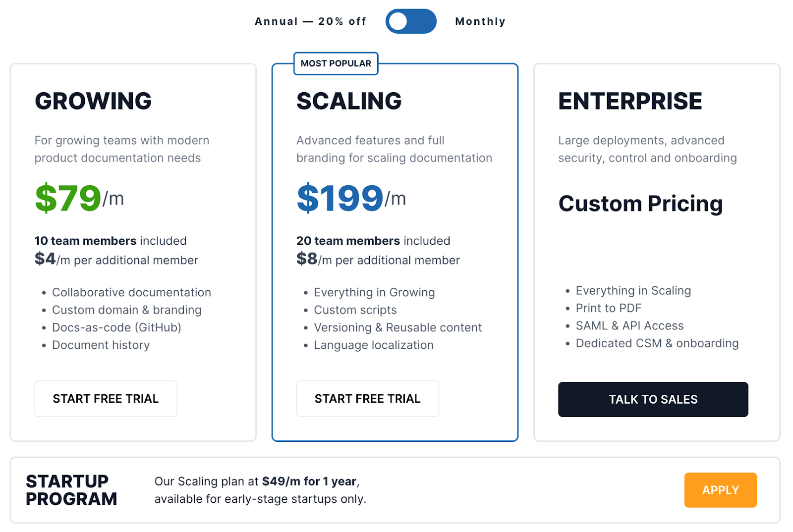Click the Monthly label beside the switch
The height and width of the screenshot is (532, 793).
click(x=480, y=21)
